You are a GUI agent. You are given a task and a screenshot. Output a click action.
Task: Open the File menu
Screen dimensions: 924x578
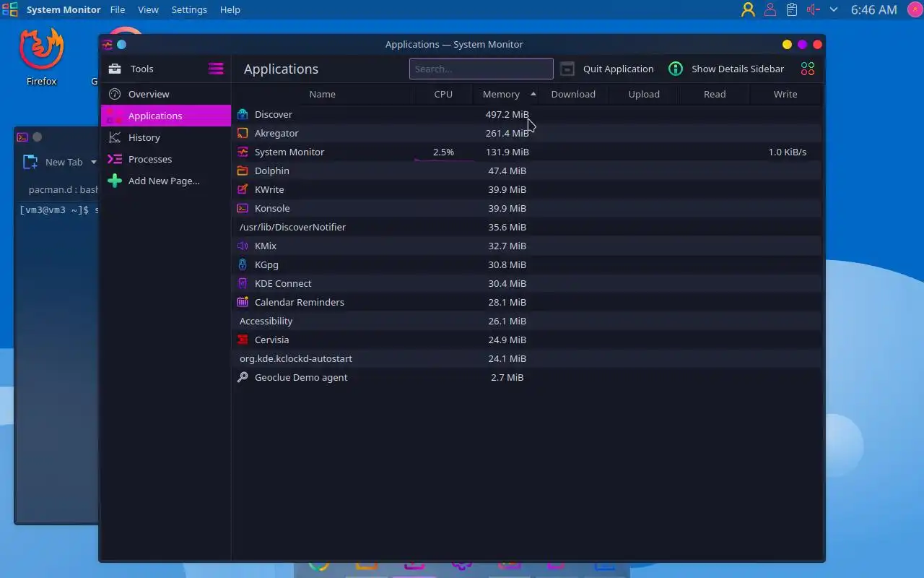(118, 9)
